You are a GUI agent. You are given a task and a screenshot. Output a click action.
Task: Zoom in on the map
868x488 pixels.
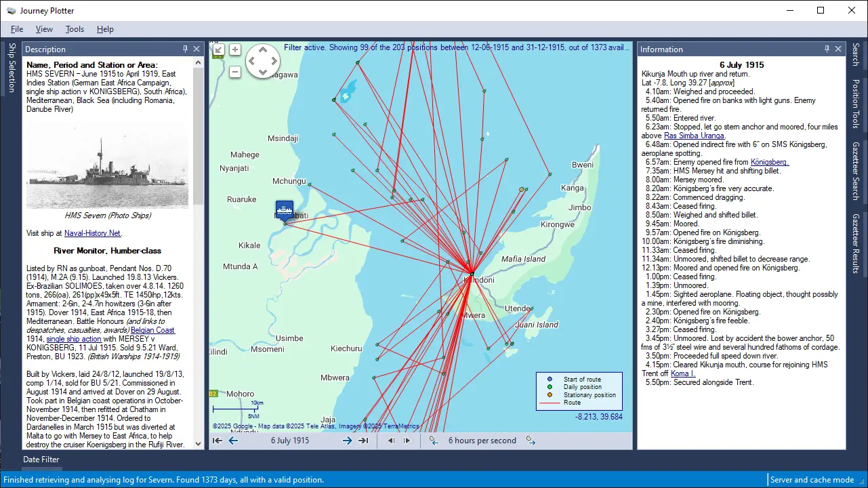coord(235,49)
